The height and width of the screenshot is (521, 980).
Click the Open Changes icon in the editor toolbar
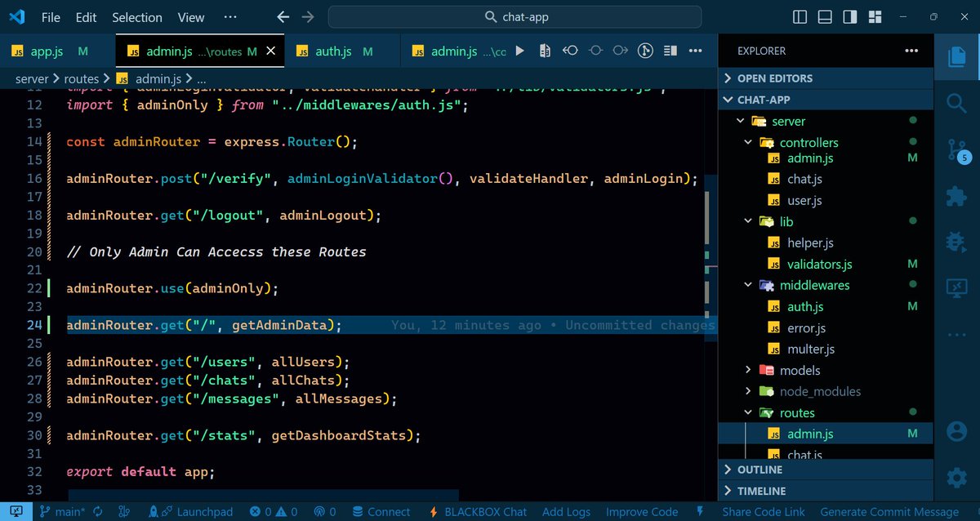545,51
